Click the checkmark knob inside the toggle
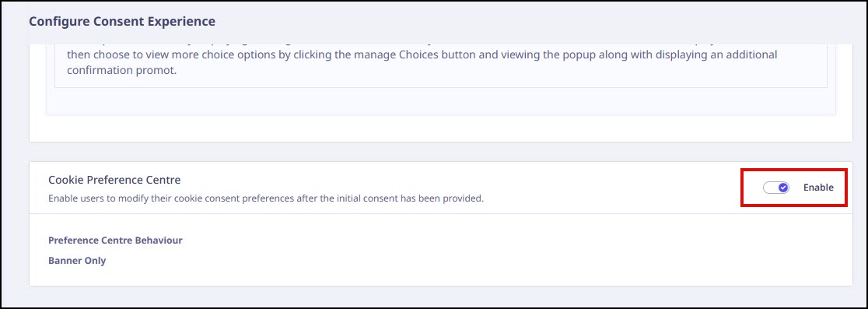868x309 pixels. [x=782, y=188]
